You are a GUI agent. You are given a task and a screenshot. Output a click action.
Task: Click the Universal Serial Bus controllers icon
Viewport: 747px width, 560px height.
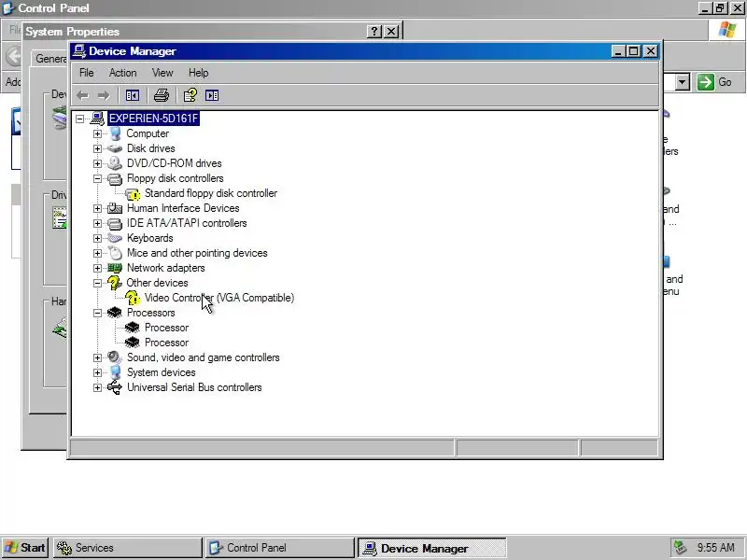[x=115, y=387]
